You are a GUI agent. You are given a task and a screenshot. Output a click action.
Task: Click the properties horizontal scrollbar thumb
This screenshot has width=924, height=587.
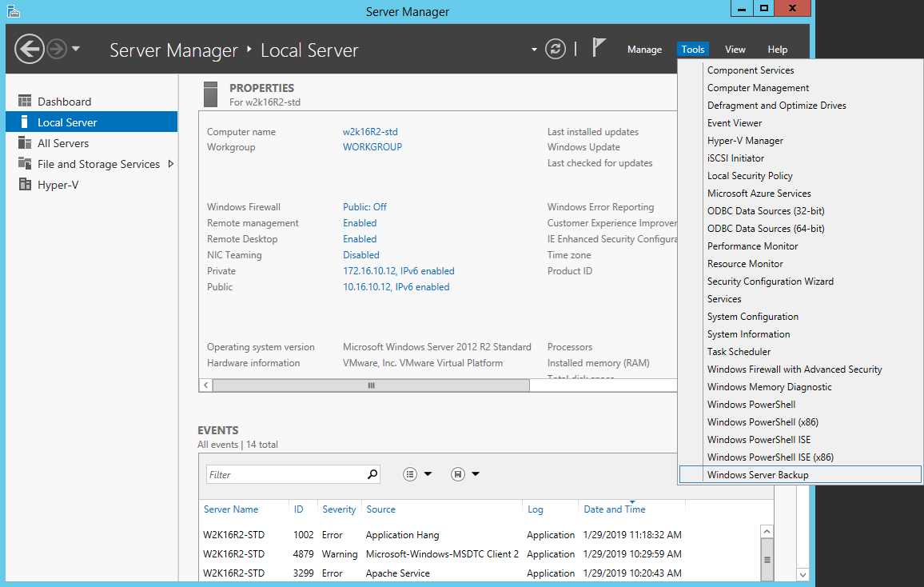[370, 385]
